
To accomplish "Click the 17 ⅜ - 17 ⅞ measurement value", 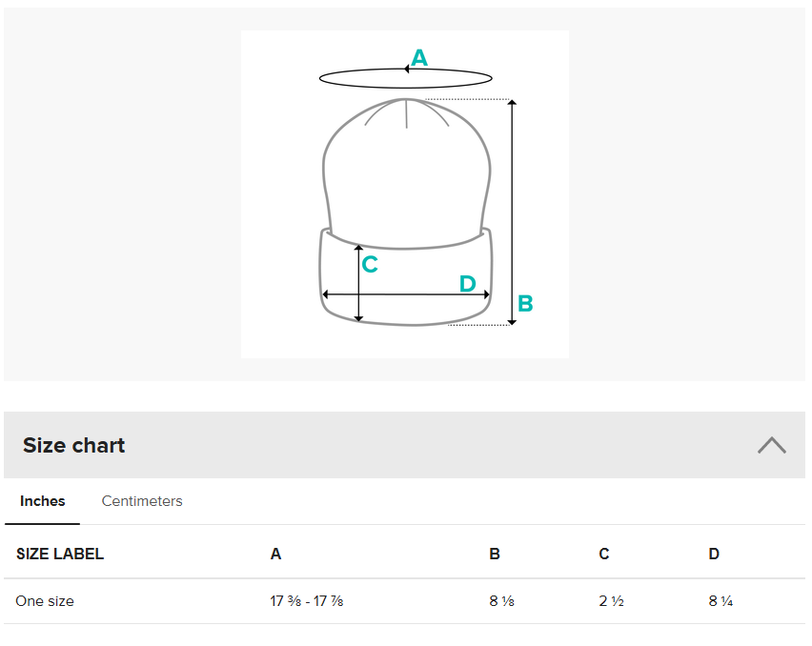I will [307, 601].
